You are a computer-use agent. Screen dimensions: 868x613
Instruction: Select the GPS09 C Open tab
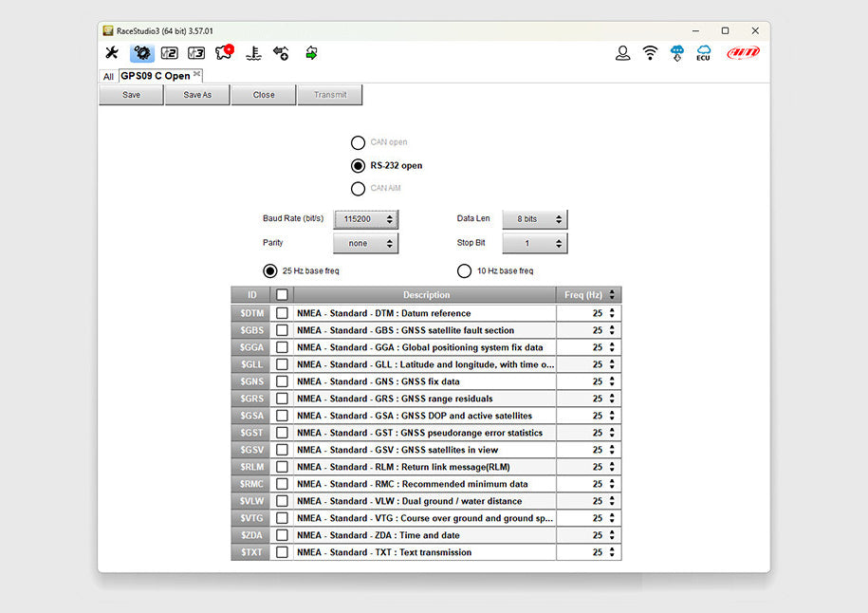click(155, 76)
